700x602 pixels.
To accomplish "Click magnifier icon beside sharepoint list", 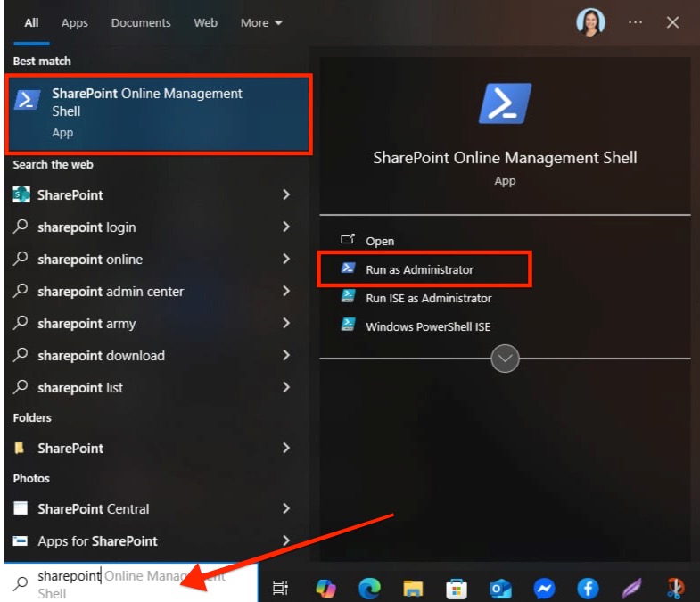I will (21, 387).
